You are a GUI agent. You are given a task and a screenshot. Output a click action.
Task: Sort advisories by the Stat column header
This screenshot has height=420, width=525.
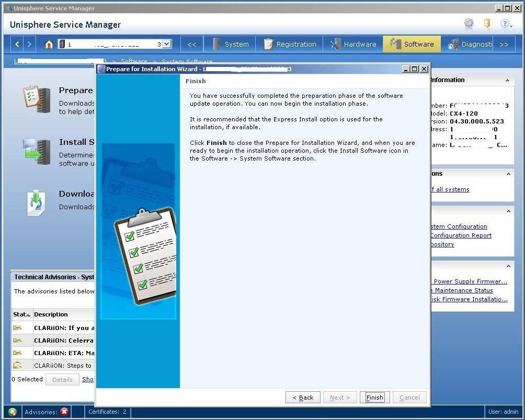point(22,314)
